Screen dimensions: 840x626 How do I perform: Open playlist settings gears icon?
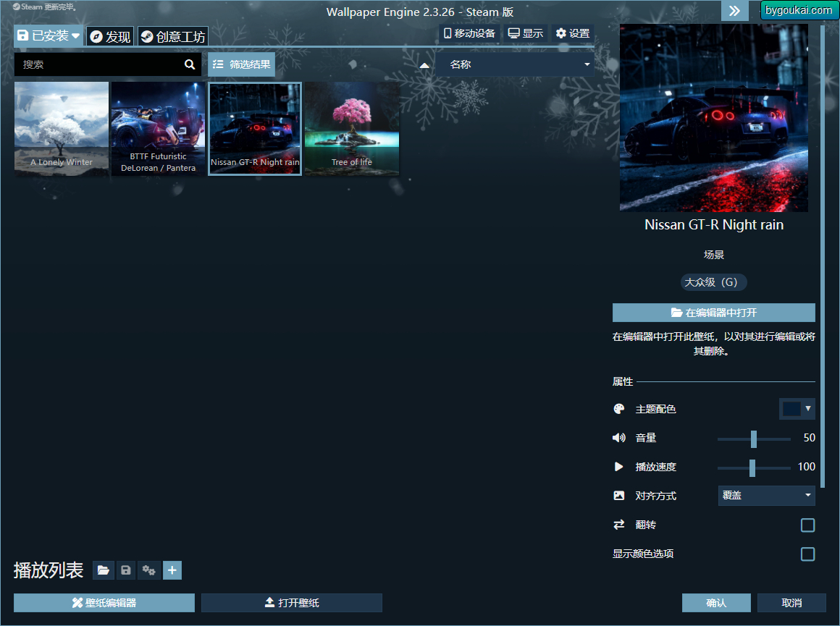[x=148, y=570]
